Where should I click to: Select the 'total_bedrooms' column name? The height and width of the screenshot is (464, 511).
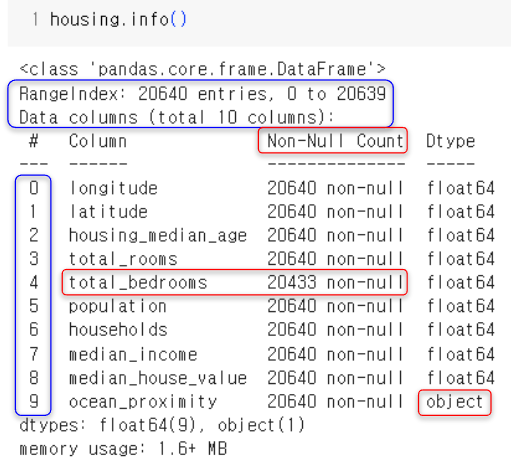pyautogui.click(x=138, y=282)
